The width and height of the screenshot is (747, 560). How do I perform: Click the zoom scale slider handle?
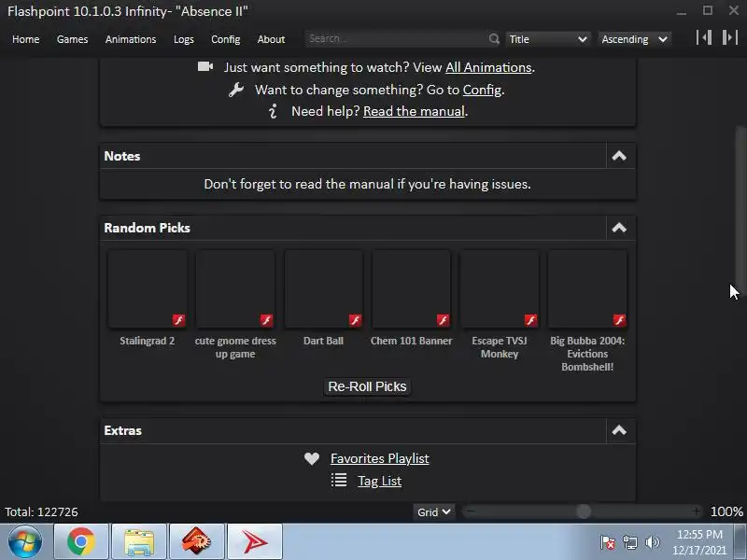click(584, 511)
